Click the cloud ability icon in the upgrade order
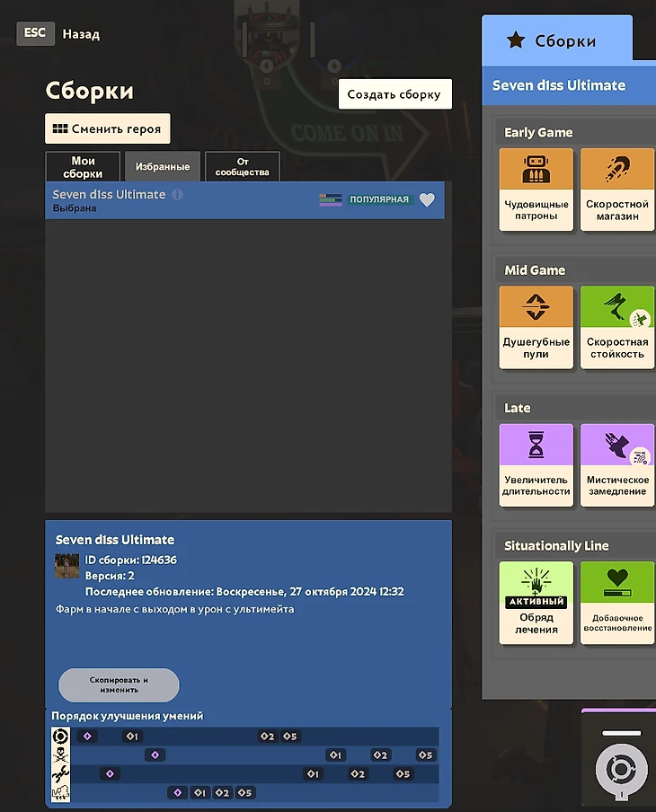The width and height of the screenshot is (656, 812). (60, 792)
